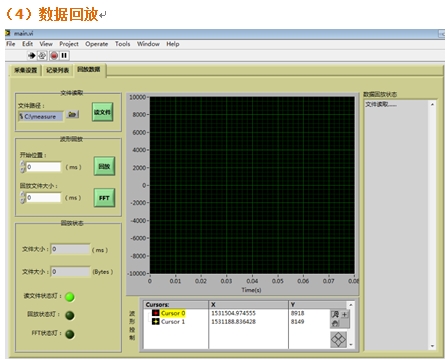Select the cursor movement tool in graph palette
446x360 pixels.
click(344, 314)
